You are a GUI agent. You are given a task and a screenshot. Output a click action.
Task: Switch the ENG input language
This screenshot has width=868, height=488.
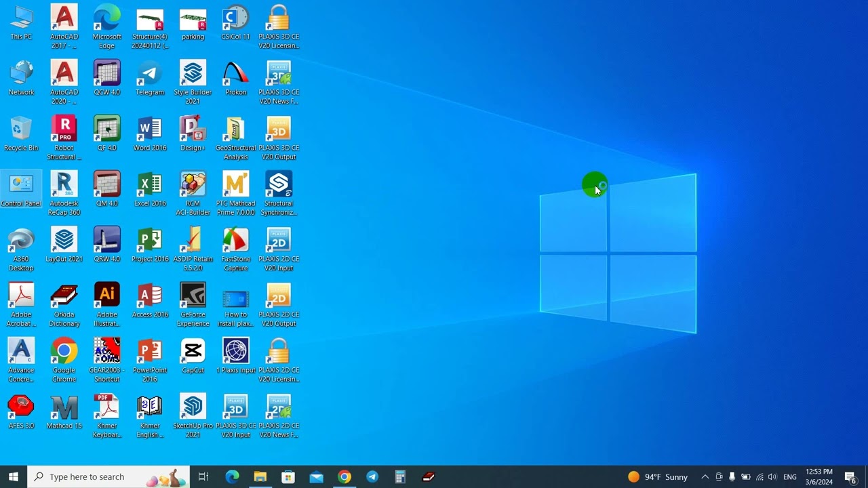tap(790, 476)
